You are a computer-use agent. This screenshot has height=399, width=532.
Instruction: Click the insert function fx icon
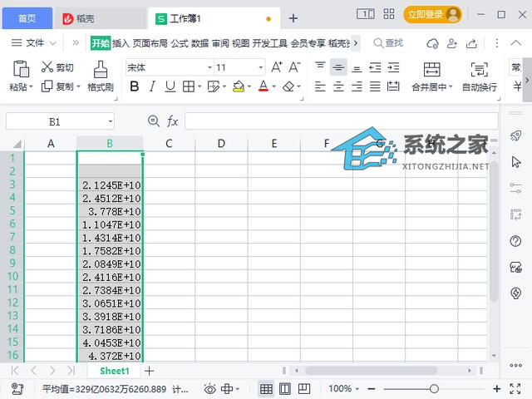pyautogui.click(x=172, y=121)
